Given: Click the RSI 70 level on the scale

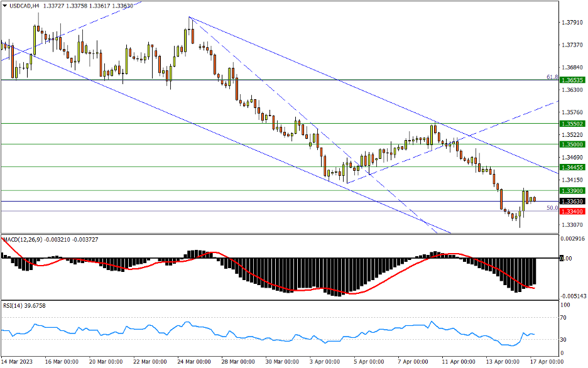Looking at the screenshot, I should pyautogui.click(x=564, y=318).
